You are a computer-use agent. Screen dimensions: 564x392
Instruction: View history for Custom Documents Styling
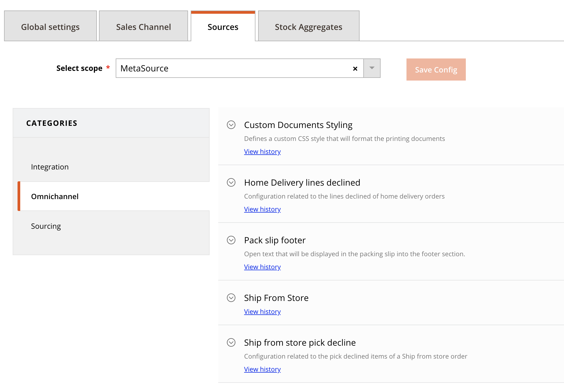(262, 151)
